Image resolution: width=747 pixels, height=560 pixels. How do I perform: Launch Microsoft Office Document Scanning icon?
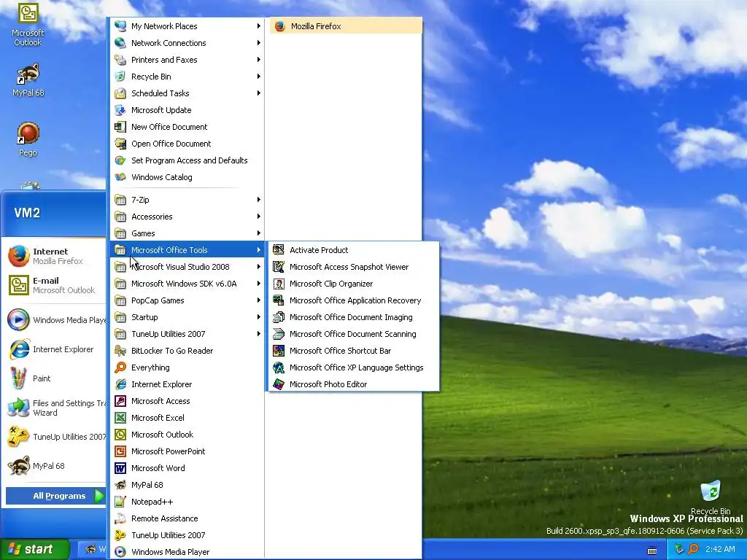(279, 334)
